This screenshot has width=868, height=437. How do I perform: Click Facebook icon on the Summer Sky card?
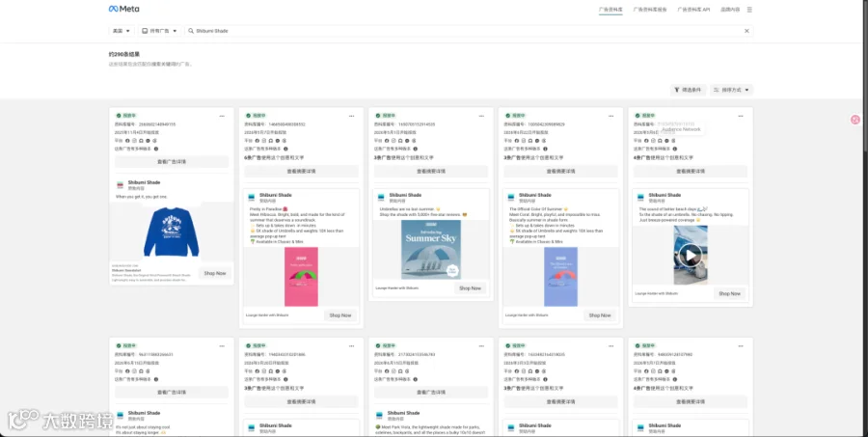(x=387, y=141)
